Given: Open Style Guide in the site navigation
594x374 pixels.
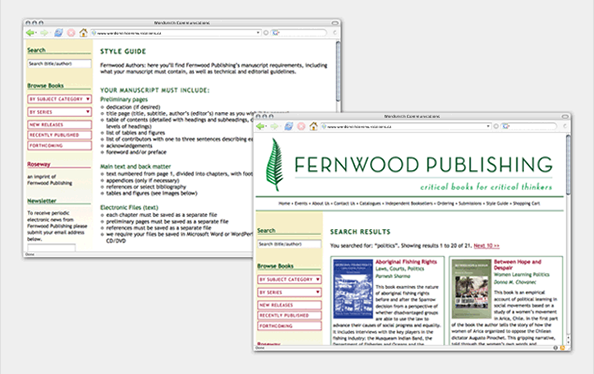Looking at the screenshot, I should tap(497, 203).
